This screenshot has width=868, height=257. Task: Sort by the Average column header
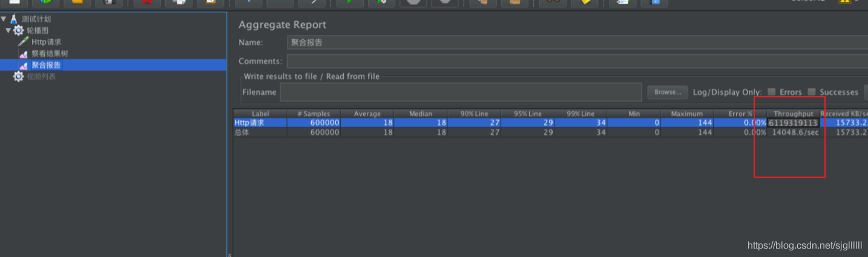367,114
